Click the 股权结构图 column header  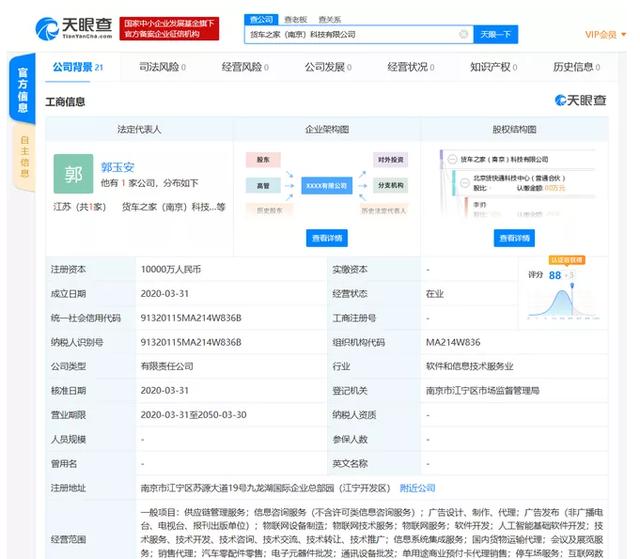(514, 129)
